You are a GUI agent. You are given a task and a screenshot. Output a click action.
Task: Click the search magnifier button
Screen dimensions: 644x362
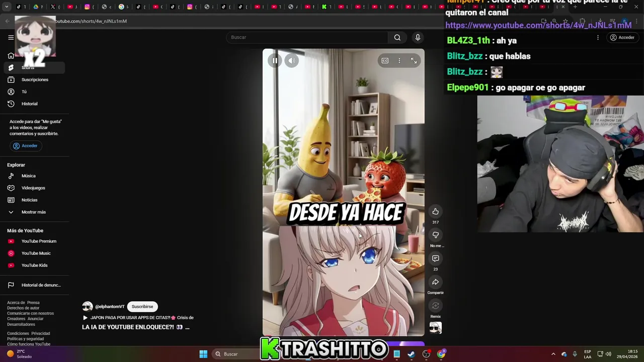tap(397, 37)
